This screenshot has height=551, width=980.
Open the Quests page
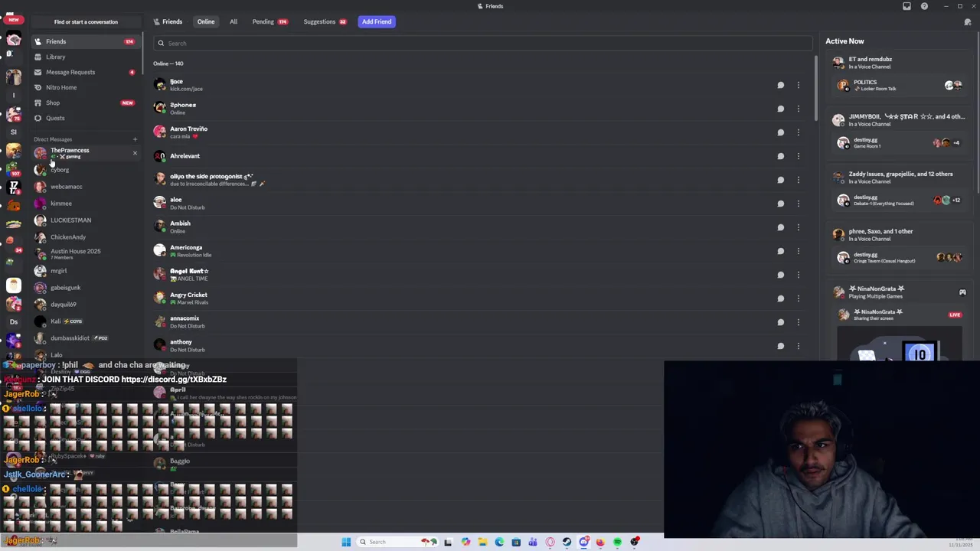pyautogui.click(x=84, y=118)
